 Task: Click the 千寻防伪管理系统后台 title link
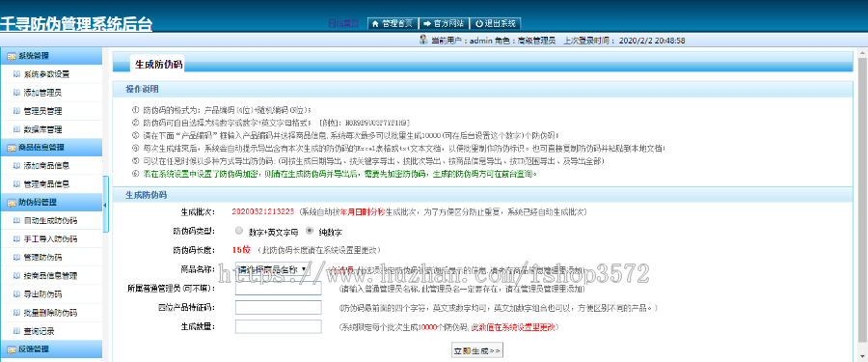[76, 24]
